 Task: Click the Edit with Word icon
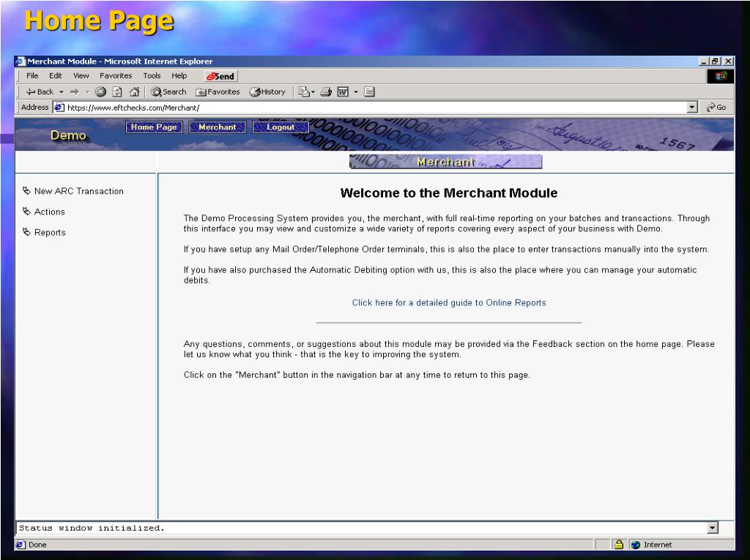click(343, 92)
